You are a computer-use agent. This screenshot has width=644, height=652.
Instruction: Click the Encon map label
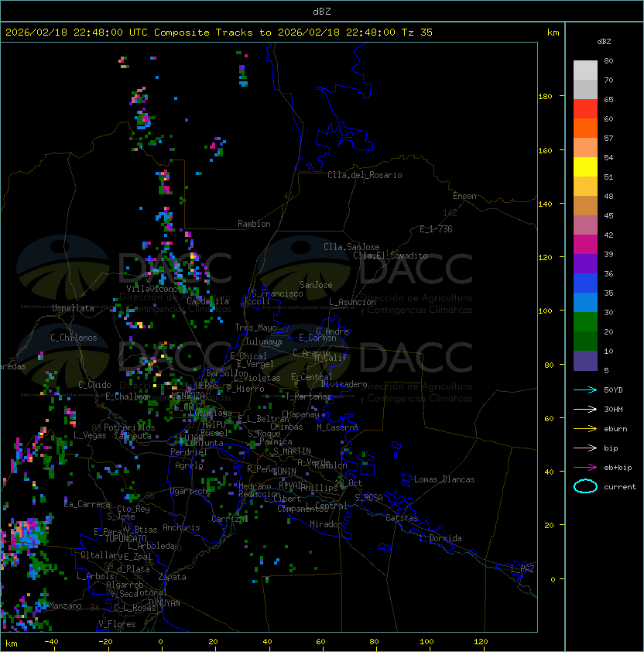click(x=464, y=196)
